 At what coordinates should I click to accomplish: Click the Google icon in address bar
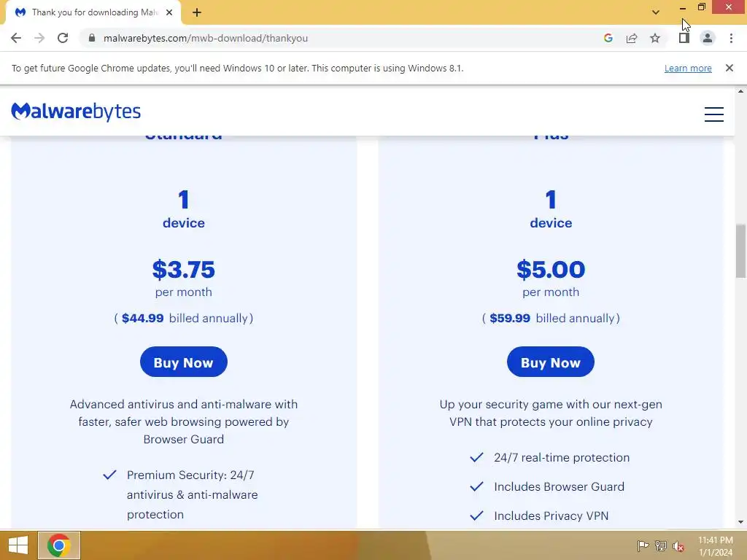coord(608,38)
